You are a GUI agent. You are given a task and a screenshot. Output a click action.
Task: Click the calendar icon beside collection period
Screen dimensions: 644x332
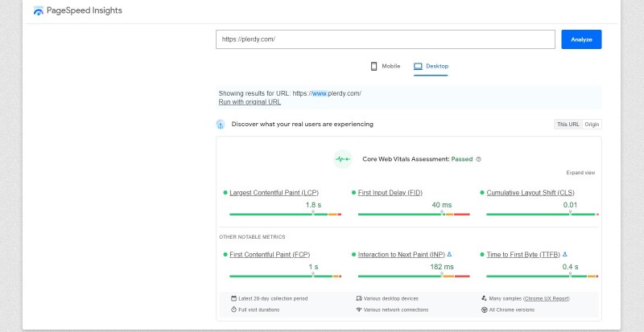click(x=233, y=298)
